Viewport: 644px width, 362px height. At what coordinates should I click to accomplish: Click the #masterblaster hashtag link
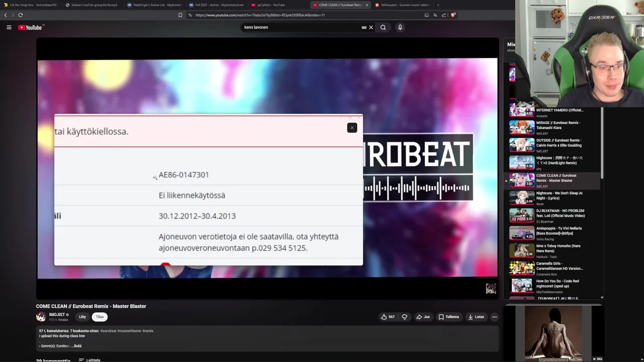coord(129,331)
